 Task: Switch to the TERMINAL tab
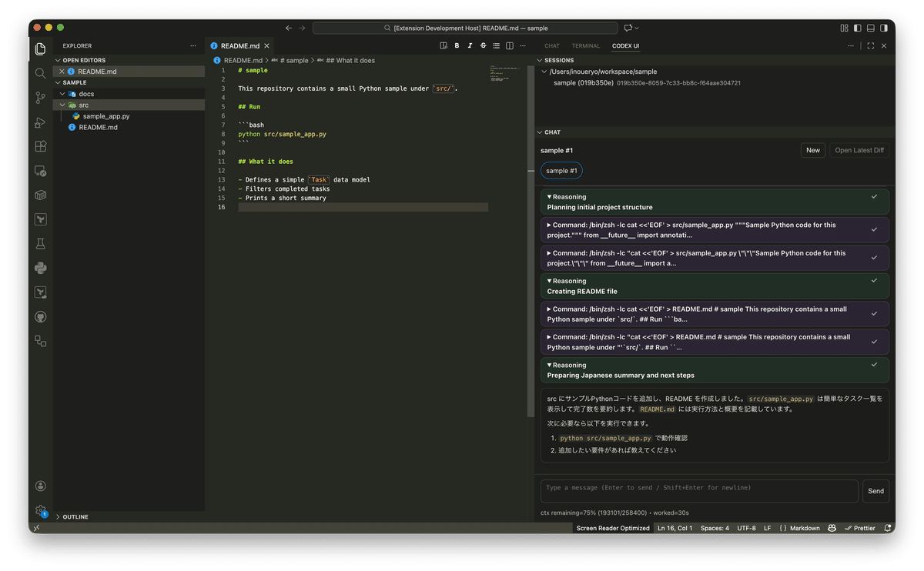coord(585,45)
